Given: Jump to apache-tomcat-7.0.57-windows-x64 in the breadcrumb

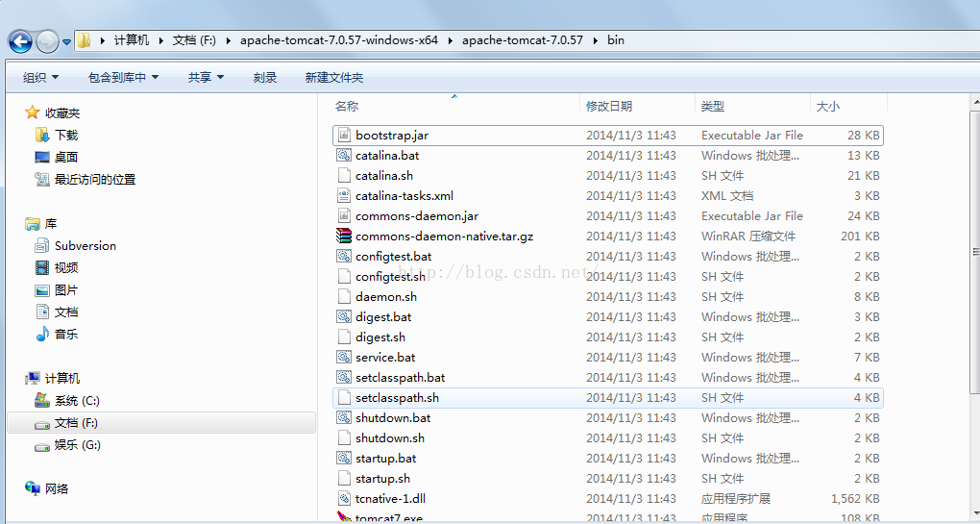Looking at the screenshot, I should [339, 40].
